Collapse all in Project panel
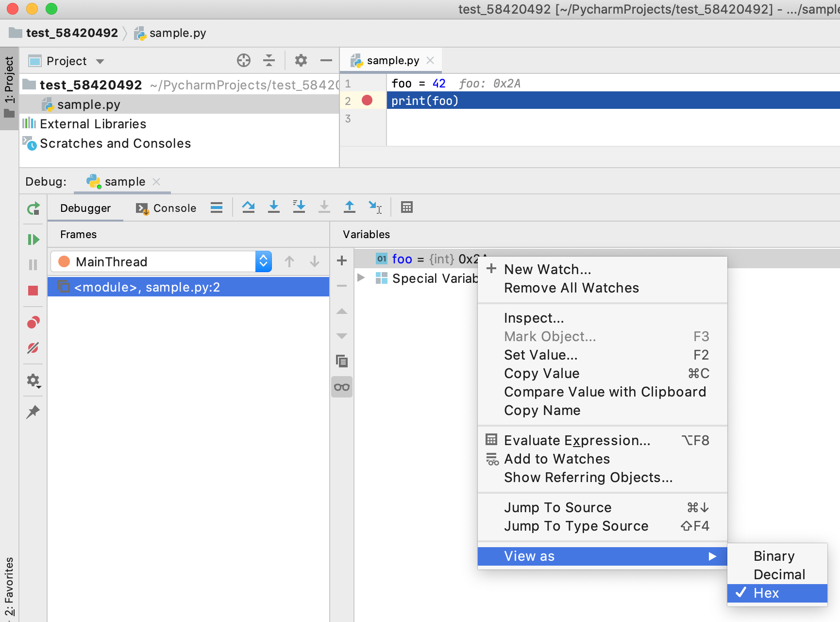Screen dimensions: 840x622 point(269,60)
